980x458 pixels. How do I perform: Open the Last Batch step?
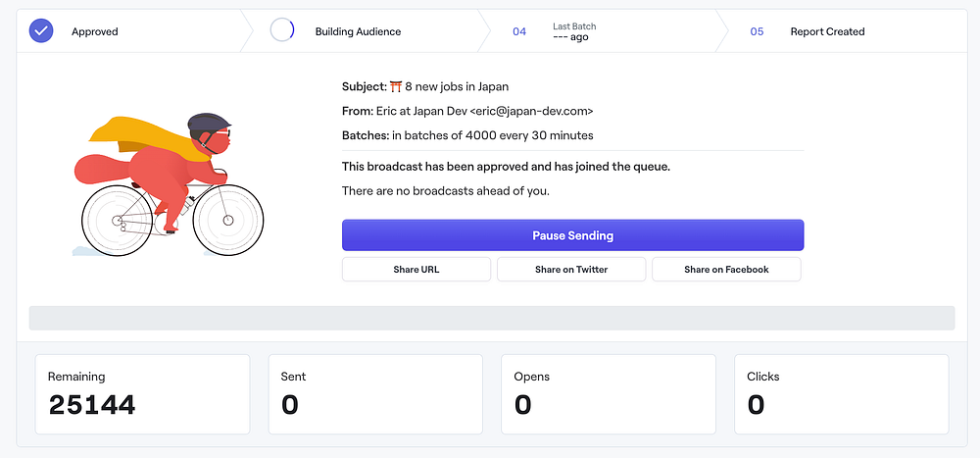pos(574,31)
